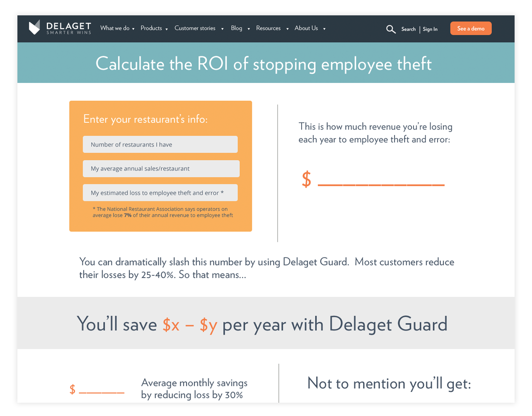
Task: Open the Resources menu
Action: click(268, 28)
